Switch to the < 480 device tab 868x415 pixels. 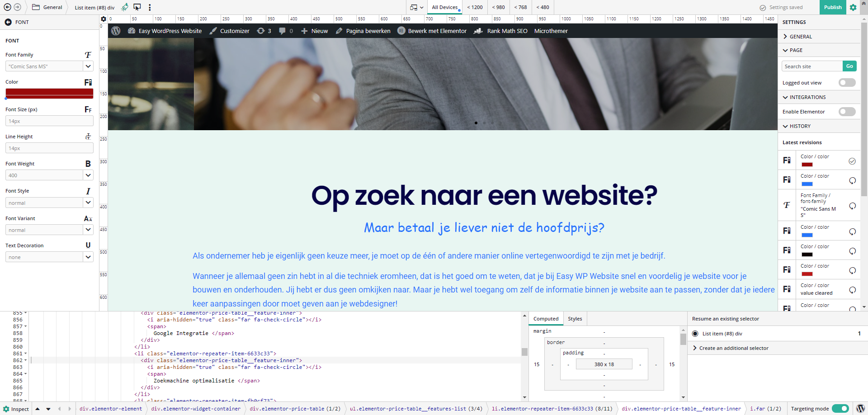click(x=543, y=7)
